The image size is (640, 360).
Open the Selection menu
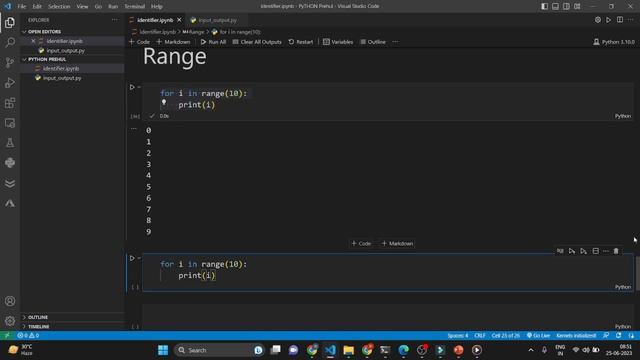(x=59, y=7)
